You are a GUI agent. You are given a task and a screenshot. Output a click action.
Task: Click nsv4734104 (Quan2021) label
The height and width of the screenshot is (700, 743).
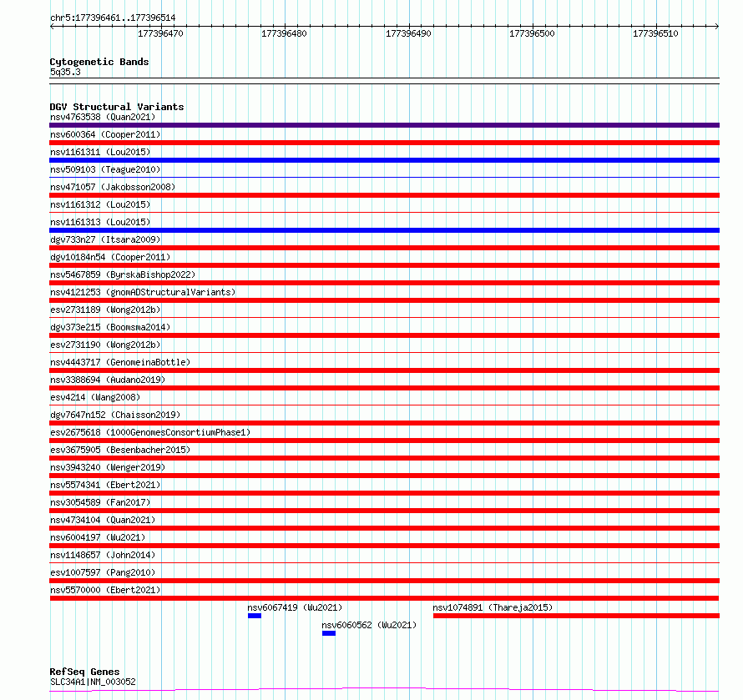[x=103, y=520]
